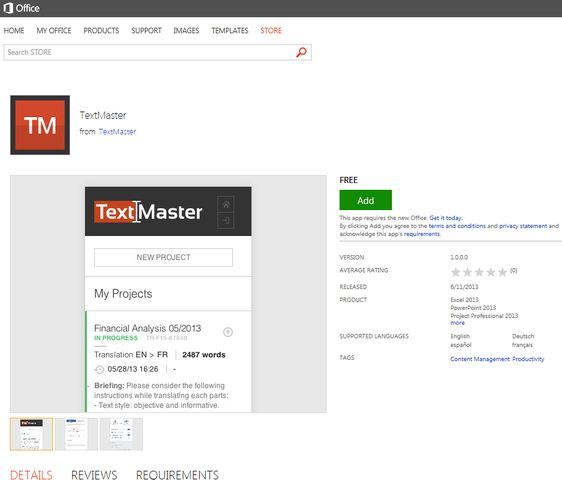Image resolution: width=562 pixels, height=480 pixels.
Task: Click the rating count '(0)'
Action: tap(514, 270)
